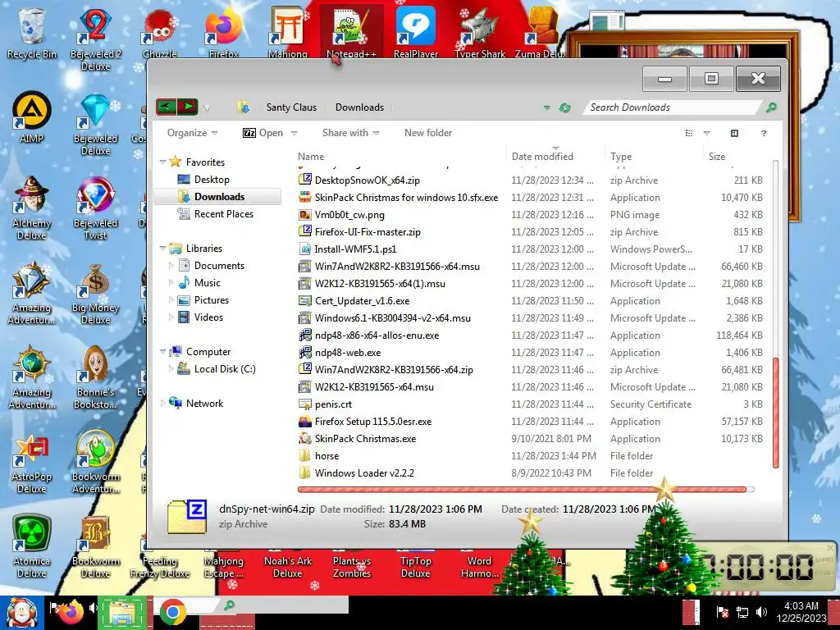The height and width of the screenshot is (630, 840).
Task: Open the volume control in system tray
Action: pos(761,611)
